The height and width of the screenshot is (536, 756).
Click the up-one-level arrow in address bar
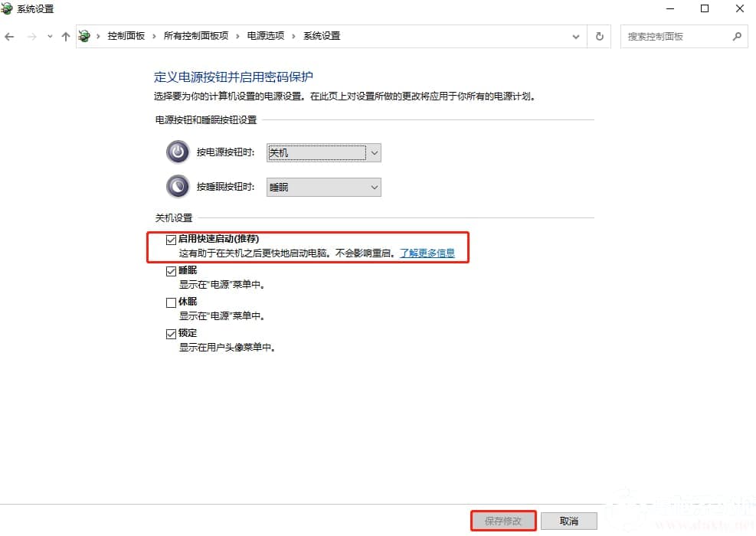coord(66,36)
